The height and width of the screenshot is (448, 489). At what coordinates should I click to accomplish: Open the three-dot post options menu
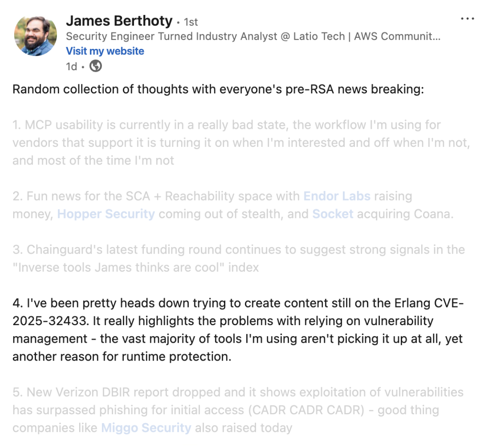[468, 19]
